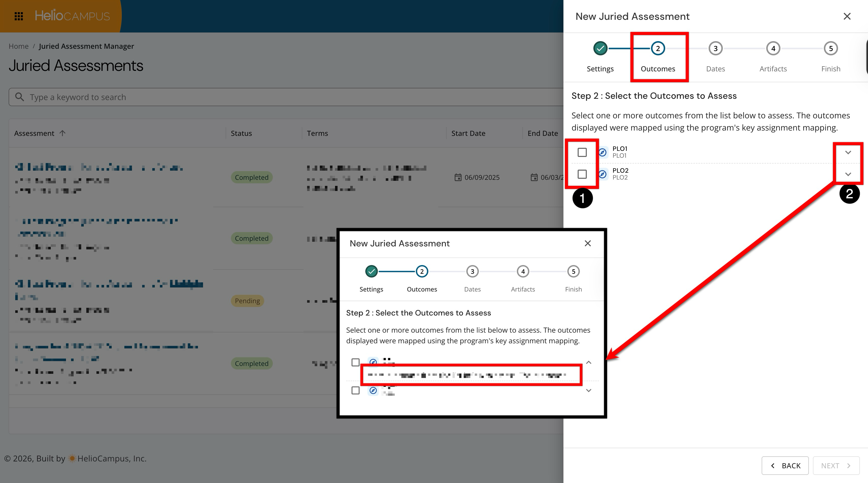Expand the PLO2 outcome details chevron
Screen dimensions: 868x483
pos(848,174)
